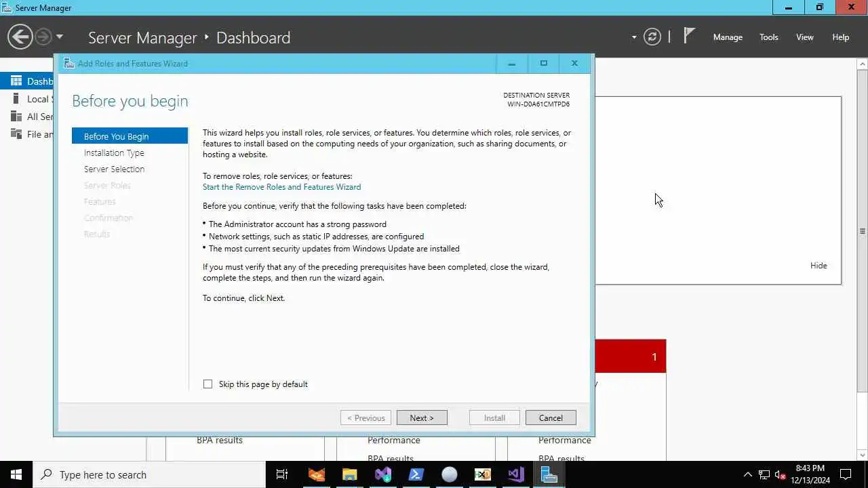Open the orange fox app in taskbar

click(317, 474)
